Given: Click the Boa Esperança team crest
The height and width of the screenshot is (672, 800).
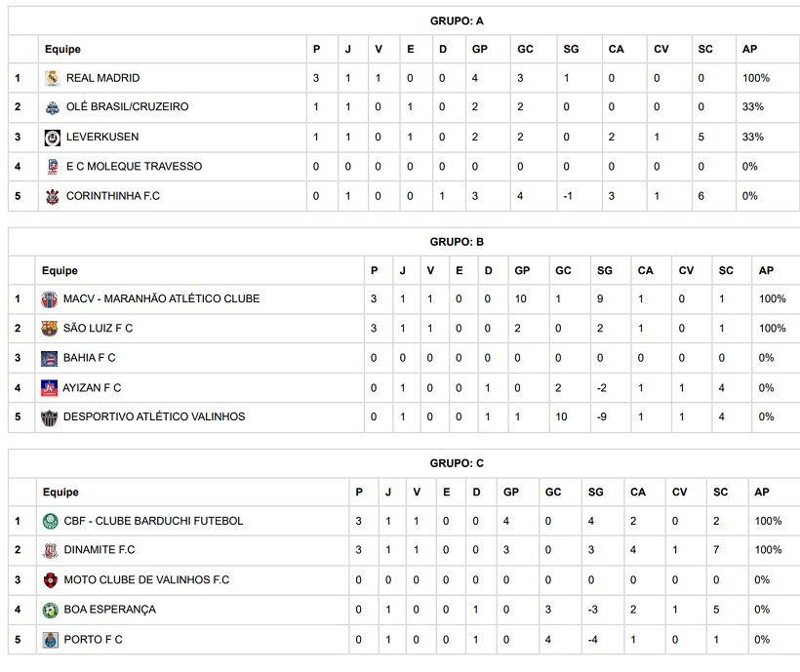Looking at the screenshot, I should click(x=50, y=611).
